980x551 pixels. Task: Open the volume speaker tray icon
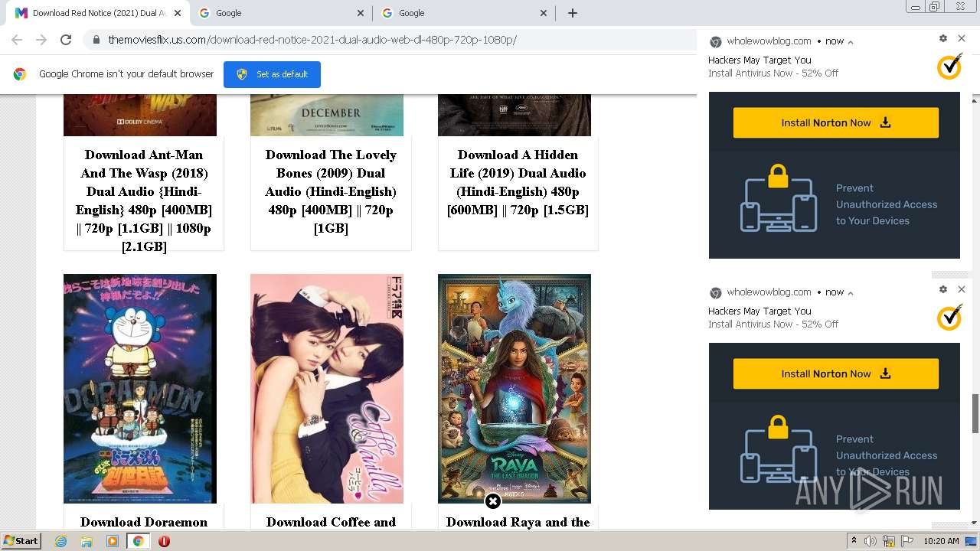(x=871, y=541)
